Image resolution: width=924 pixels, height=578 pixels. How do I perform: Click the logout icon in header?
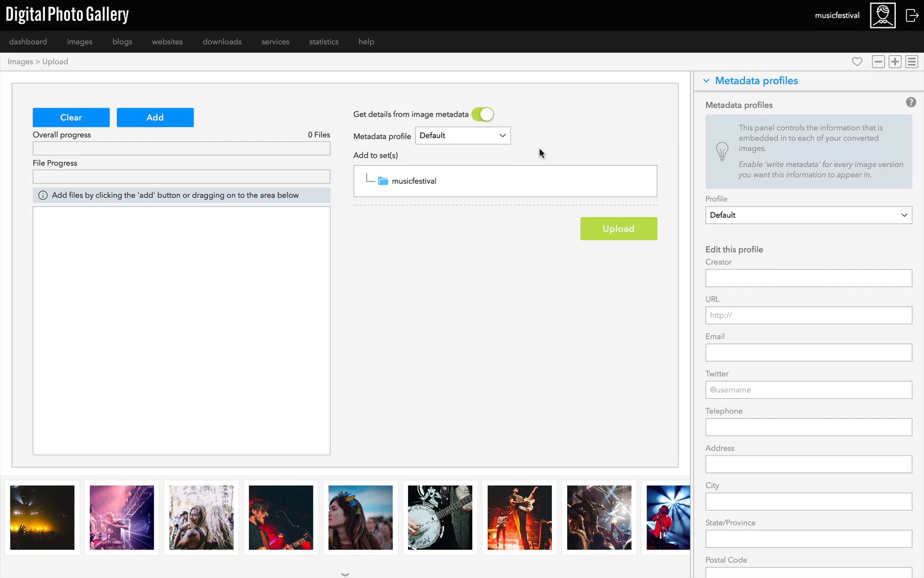coord(912,15)
